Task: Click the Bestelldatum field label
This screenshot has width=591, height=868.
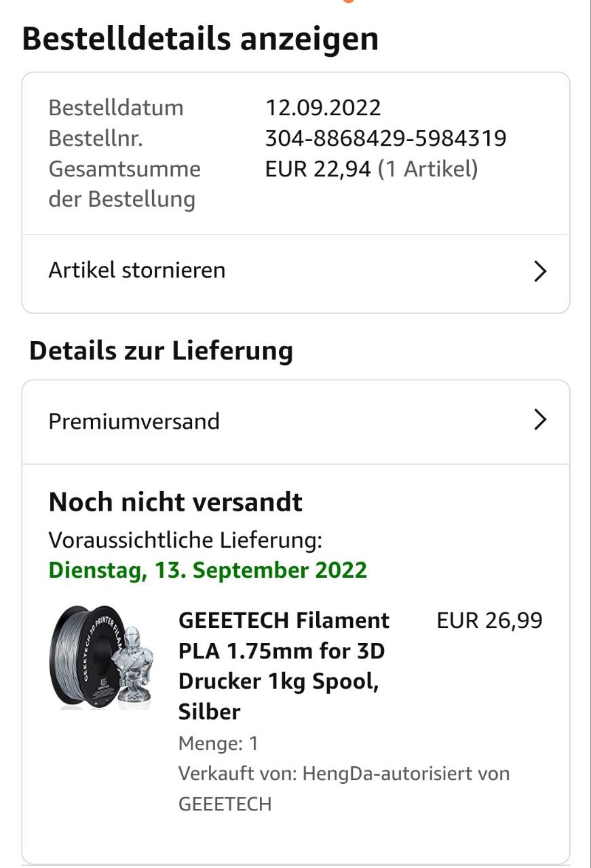Action: [x=115, y=108]
